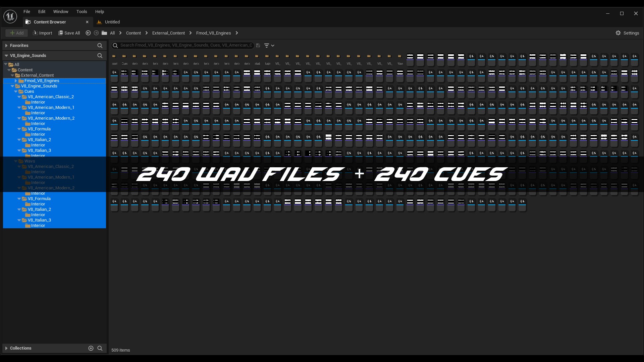This screenshot has width=644, height=362.
Task: Click the save search icon next to search field
Action: click(x=258, y=45)
